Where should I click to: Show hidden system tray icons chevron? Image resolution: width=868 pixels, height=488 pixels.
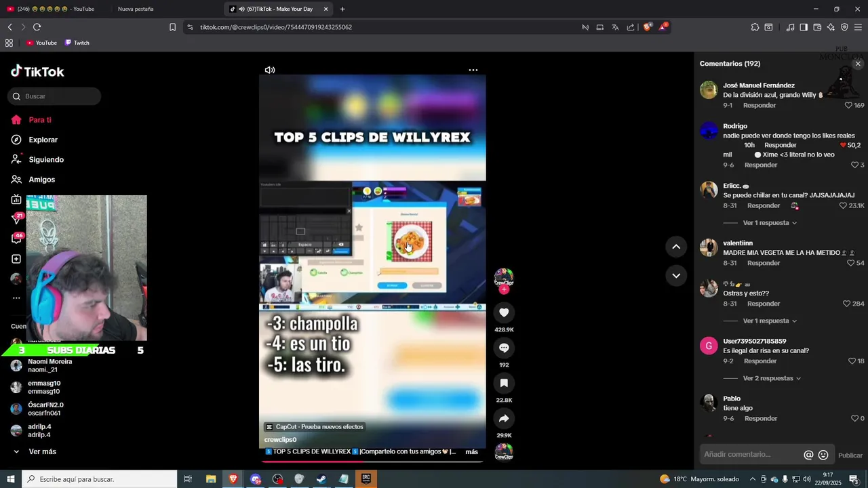(752, 479)
